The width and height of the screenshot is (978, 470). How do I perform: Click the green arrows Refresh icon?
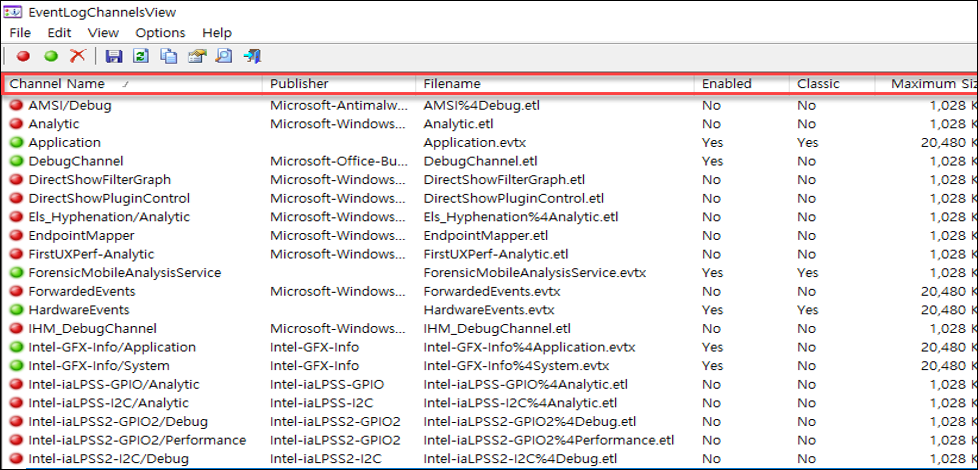(x=141, y=57)
